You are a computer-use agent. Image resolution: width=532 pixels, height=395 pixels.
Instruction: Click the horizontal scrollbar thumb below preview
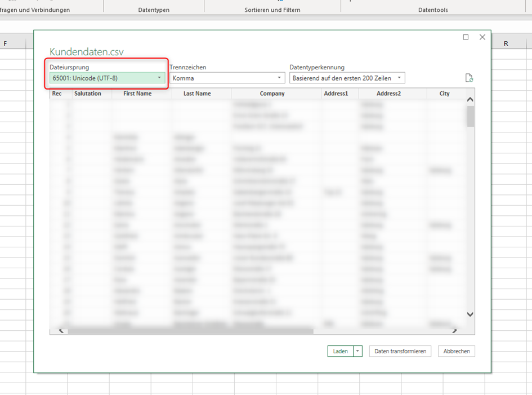190,331
